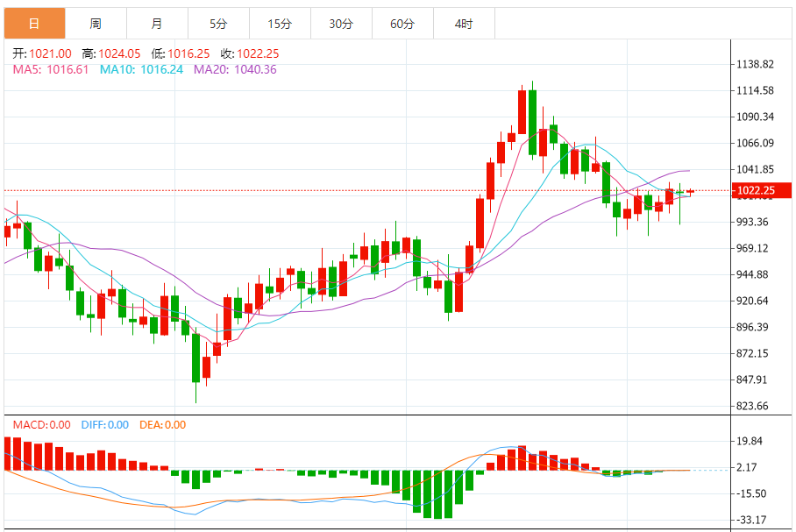Image resolution: width=796 pixels, height=532 pixels.
Task: Click the MA20: 1040.36 indicator label
Action: (235, 69)
